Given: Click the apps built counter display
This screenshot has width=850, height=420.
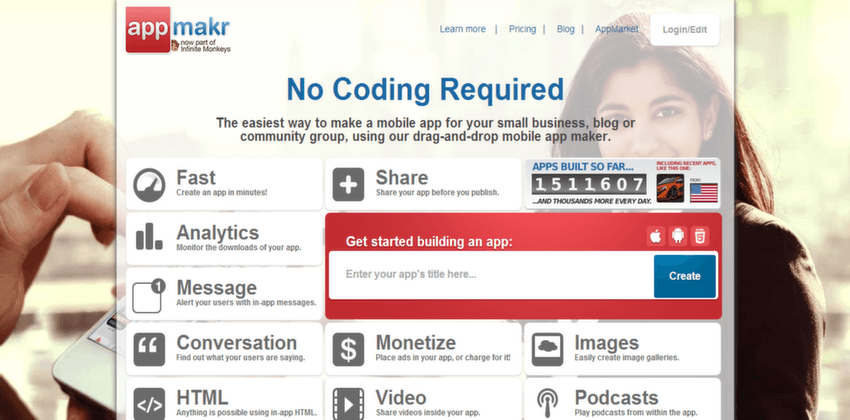Looking at the screenshot, I should click(589, 184).
